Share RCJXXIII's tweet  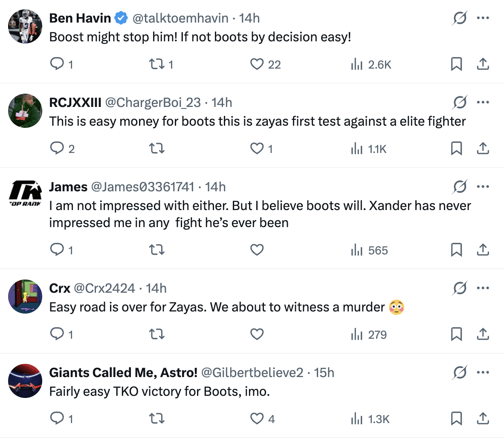(x=483, y=149)
